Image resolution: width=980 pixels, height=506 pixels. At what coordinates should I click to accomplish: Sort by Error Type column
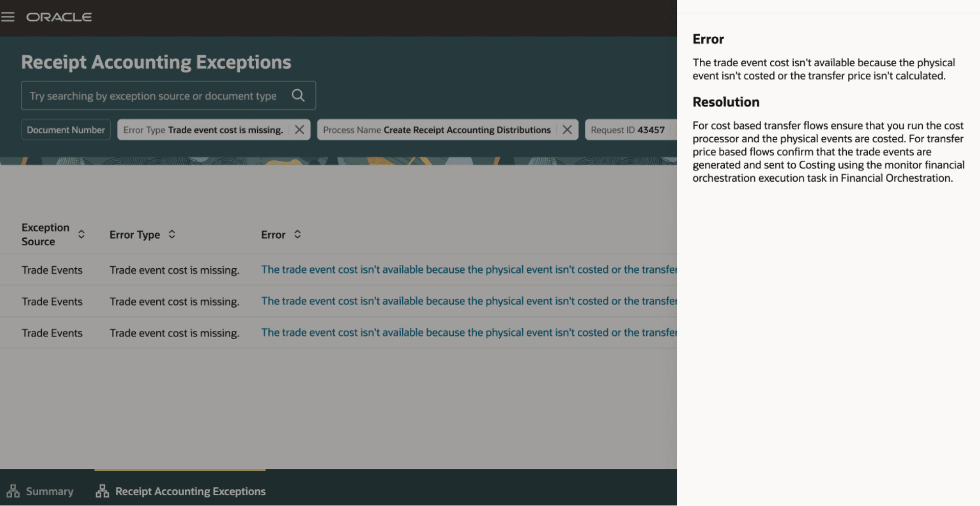pos(172,234)
